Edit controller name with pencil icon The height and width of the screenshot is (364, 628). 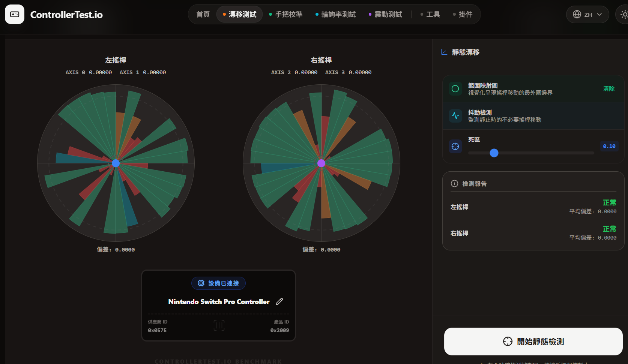click(279, 302)
